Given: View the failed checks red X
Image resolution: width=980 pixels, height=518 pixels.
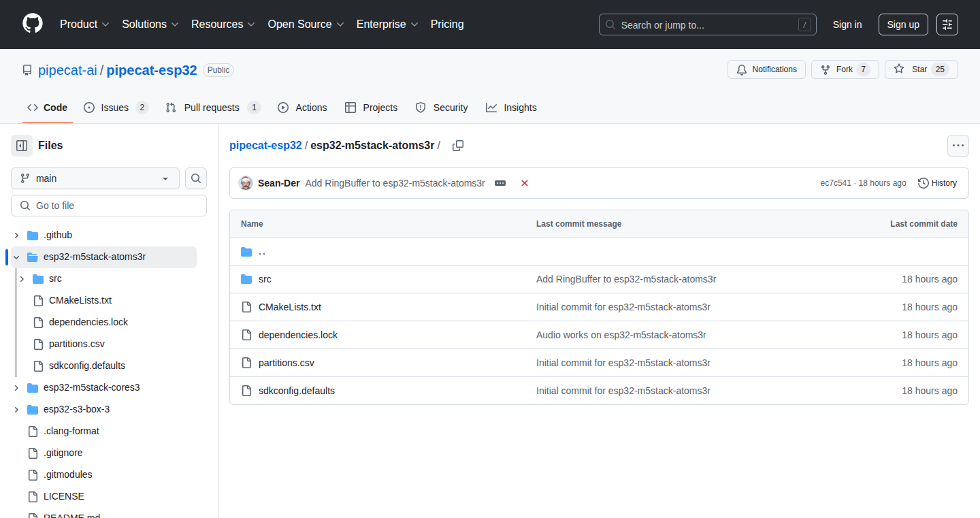Looking at the screenshot, I should click(x=525, y=183).
